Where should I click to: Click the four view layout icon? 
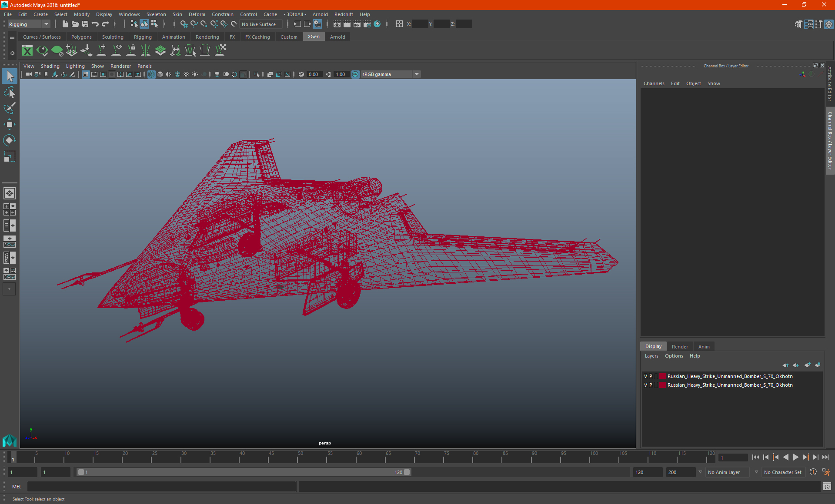9,209
